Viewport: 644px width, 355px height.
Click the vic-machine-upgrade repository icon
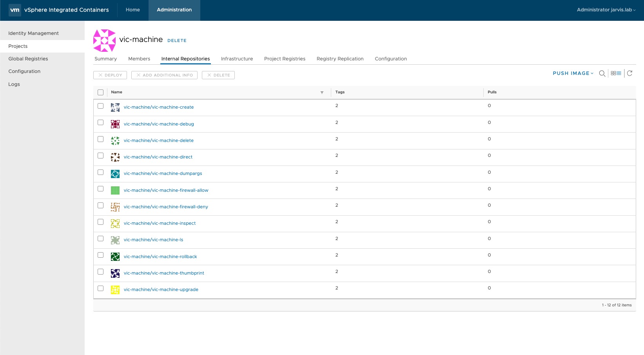pyautogui.click(x=115, y=290)
